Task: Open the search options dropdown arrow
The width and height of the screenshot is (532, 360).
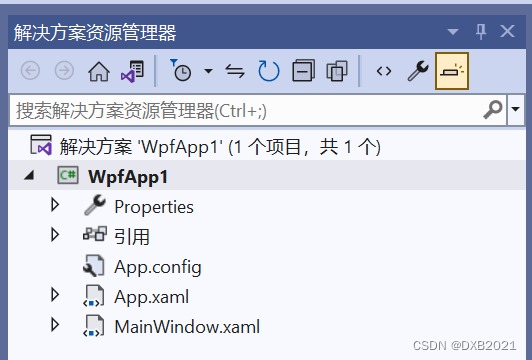Action: coord(515,109)
